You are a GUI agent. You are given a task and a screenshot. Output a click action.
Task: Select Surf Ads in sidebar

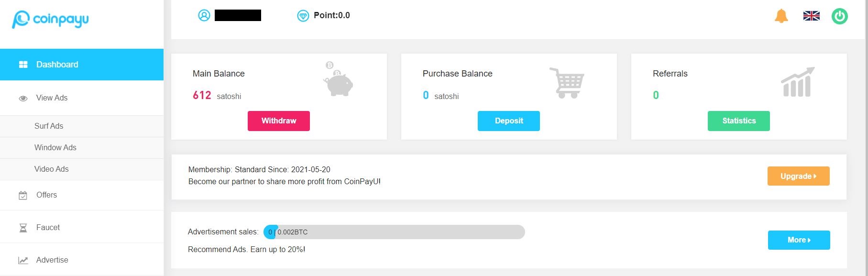click(82, 126)
